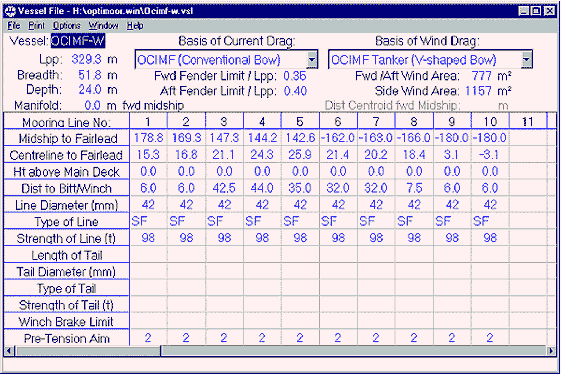Click the left arrow of horizontal scrollbar
The height and width of the screenshot is (374, 561).
click(x=9, y=351)
